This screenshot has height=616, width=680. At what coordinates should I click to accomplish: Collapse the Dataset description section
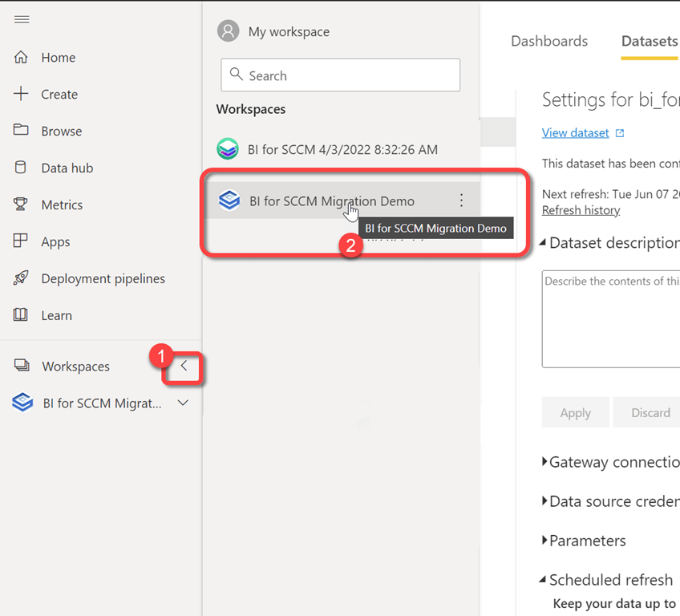tap(542, 242)
